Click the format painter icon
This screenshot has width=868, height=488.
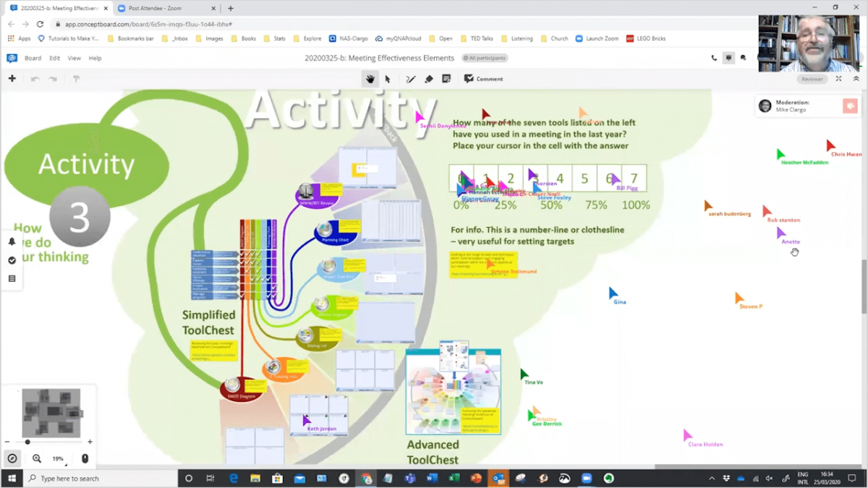coord(76,79)
